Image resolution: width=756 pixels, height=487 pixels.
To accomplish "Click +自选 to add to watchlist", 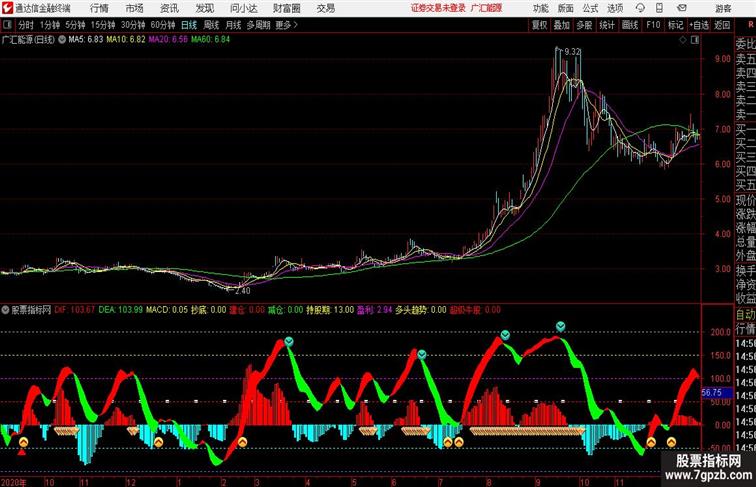I will (x=699, y=25).
